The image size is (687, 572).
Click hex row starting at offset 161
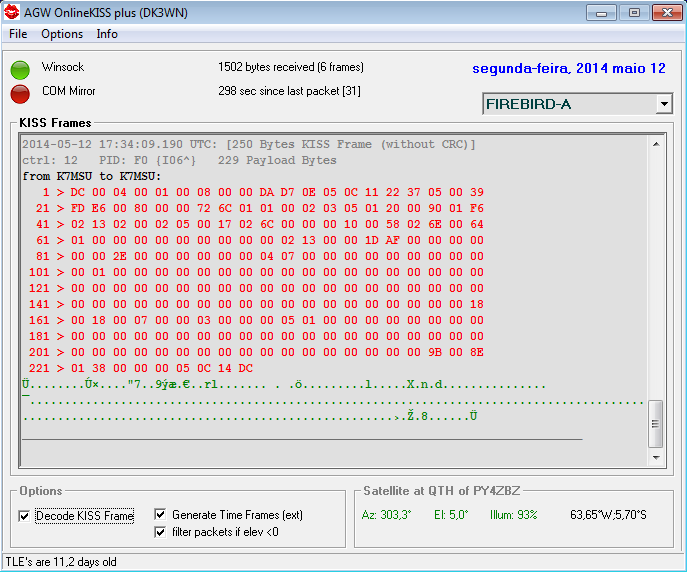tap(256, 320)
